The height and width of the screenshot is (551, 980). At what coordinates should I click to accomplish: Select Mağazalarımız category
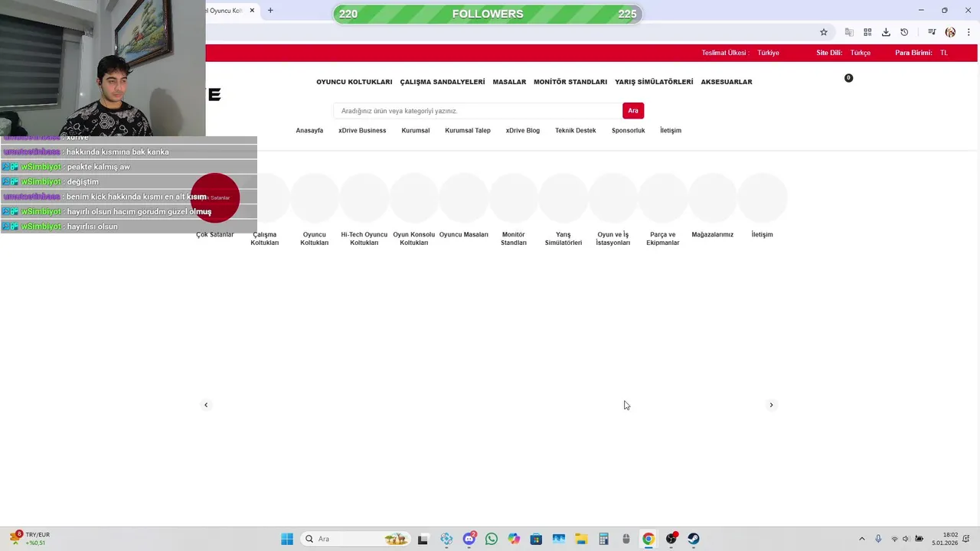[x=713, y=205]
